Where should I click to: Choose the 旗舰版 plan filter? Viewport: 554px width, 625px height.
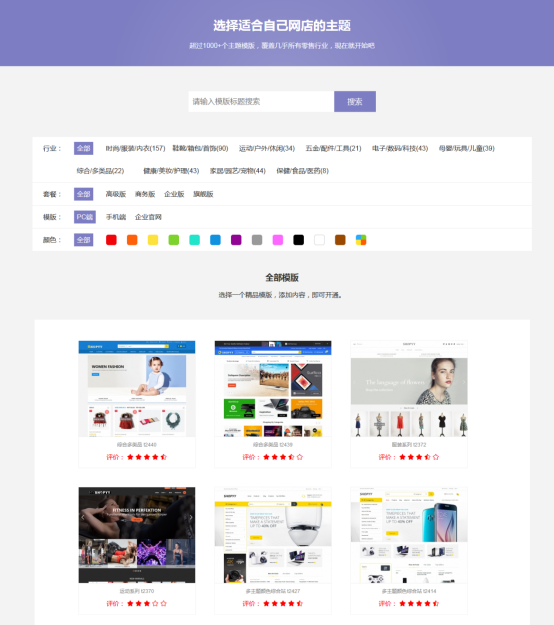coord(203,194)
